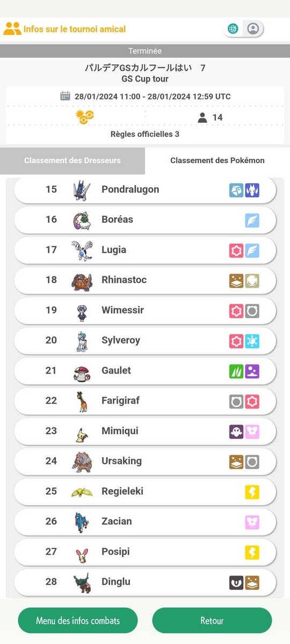Click the Lugia sprite icon
Image resolution: width=290 pixels, height=644 pixels.
coord(82,250)
